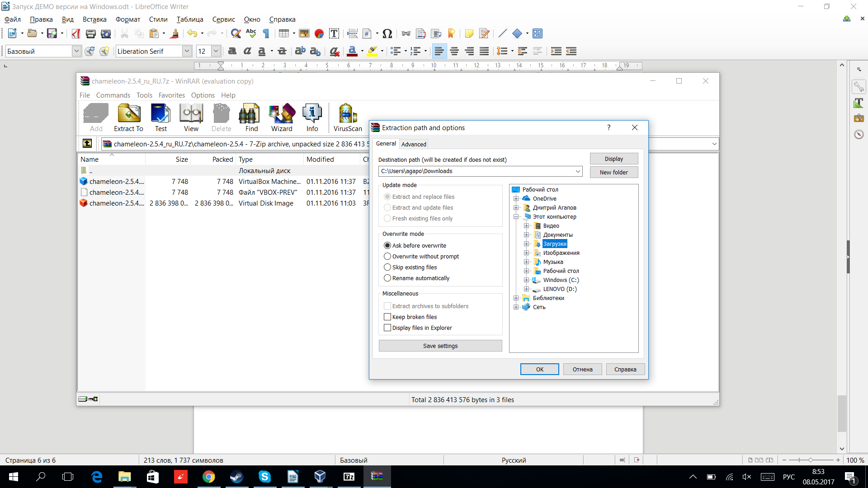This screenshot has height=488, width=868.
Task: Open VirtualBox from the taskbar
Action: (x=320, y=476)
